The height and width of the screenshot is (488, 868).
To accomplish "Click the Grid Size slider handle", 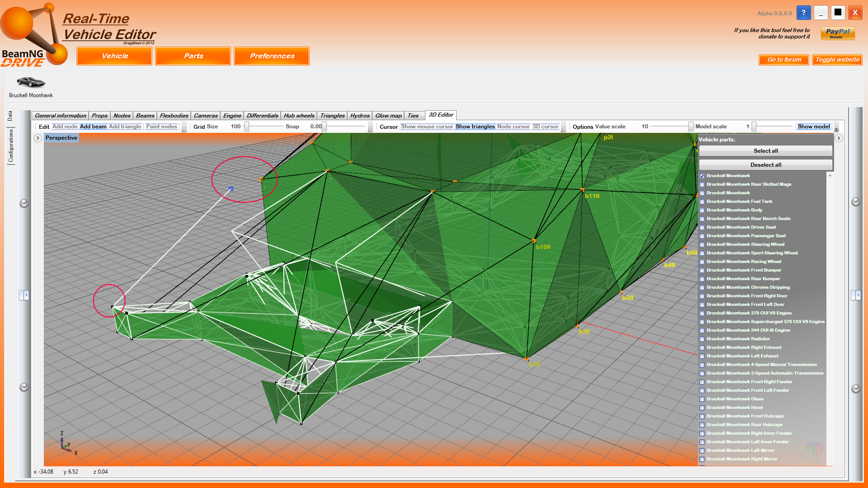I will click(x=247, y=127).
